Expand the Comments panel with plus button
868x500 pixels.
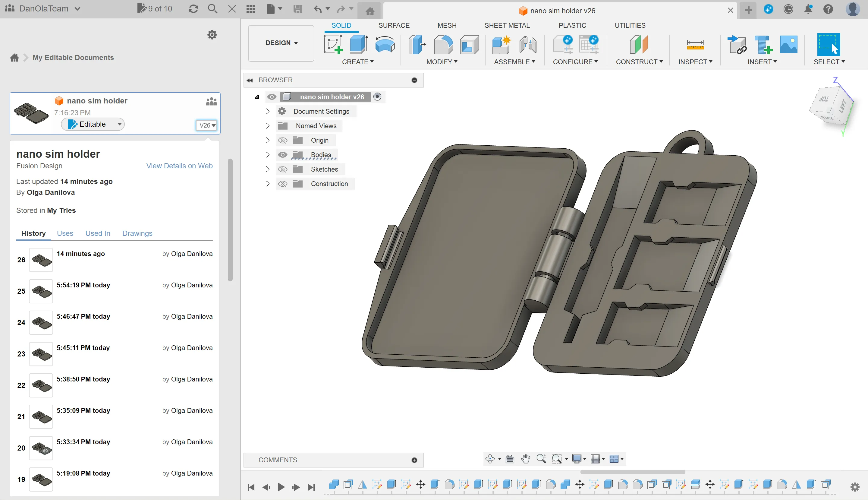(x=414, y=460)
